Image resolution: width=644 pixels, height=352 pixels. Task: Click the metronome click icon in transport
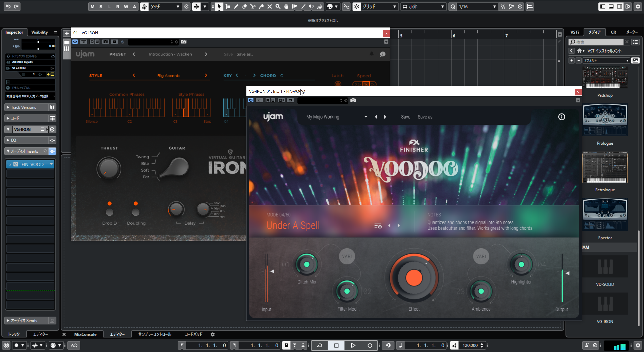click(x=587, y=345)
